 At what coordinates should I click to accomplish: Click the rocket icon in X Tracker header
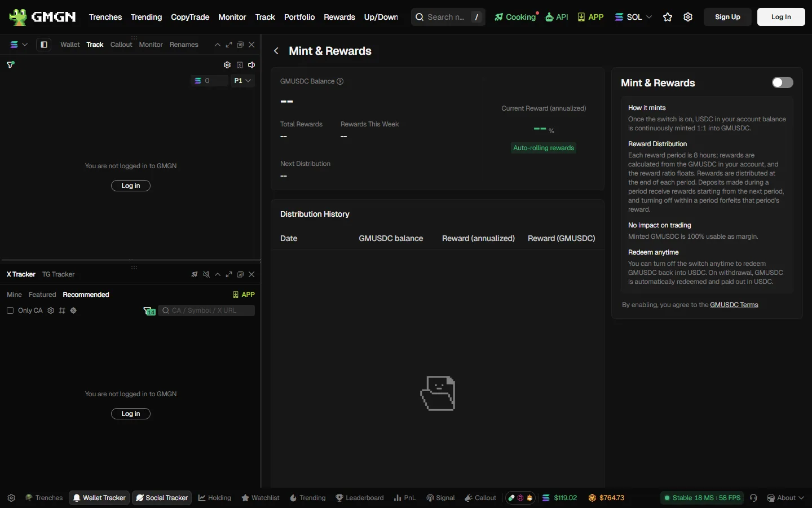(x=195, y=274)
